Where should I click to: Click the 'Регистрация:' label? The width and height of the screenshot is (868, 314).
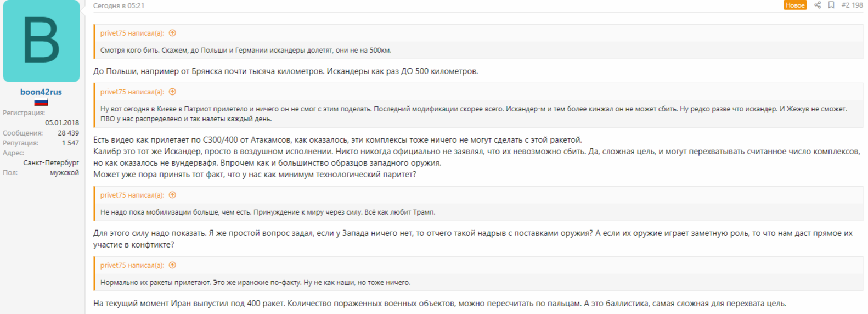(x=24, y=113)
